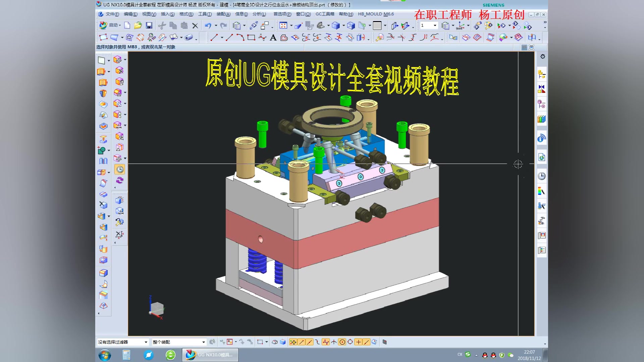Click the CH input language indicator
This screenshot has height=362, width=644.
460,354
